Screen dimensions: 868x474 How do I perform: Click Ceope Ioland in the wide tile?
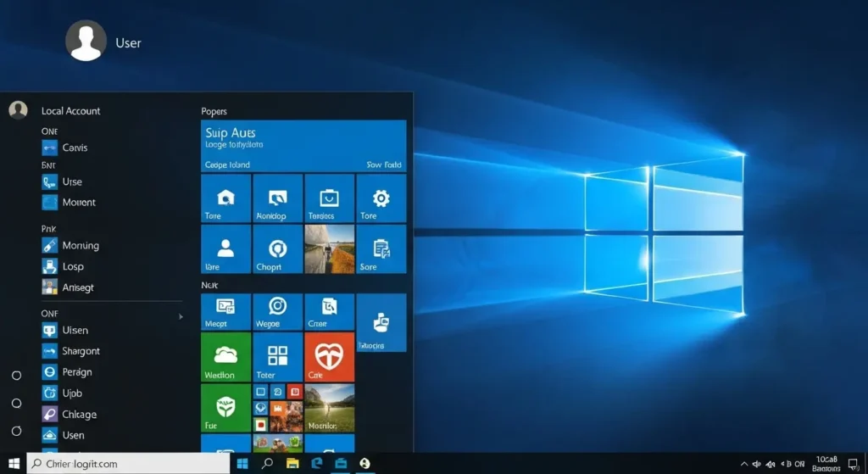pyautogui.click(x=227, y=165)
